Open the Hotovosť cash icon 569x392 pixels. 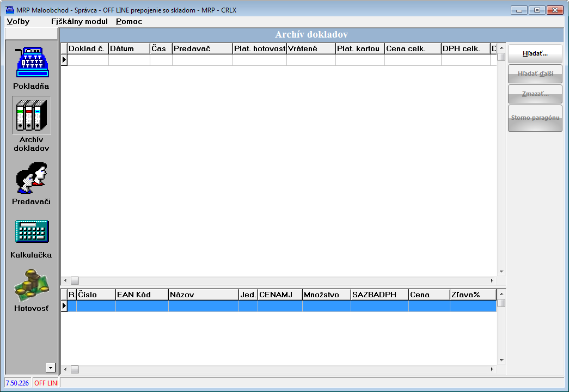32,286
